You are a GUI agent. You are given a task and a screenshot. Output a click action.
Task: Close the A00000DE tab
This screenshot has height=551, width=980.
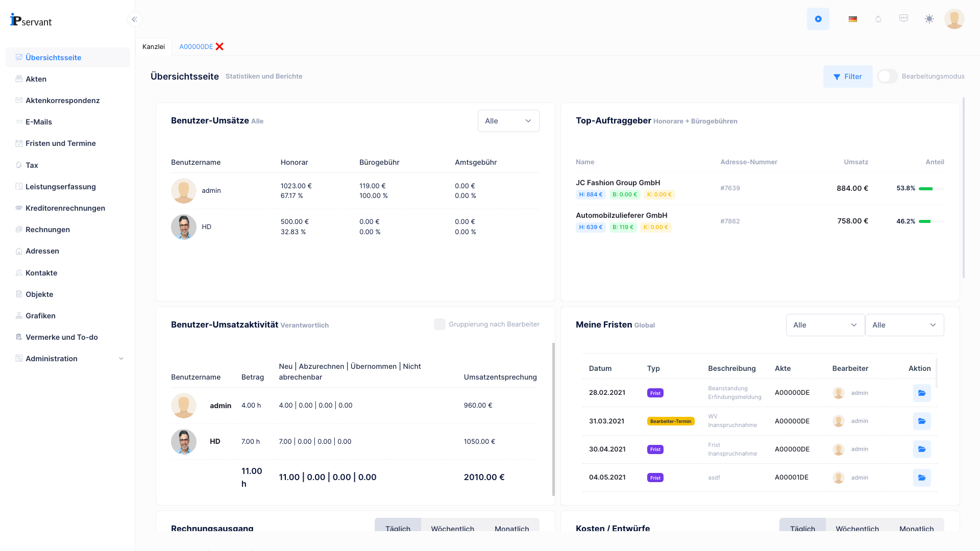(x=219, y=46)
